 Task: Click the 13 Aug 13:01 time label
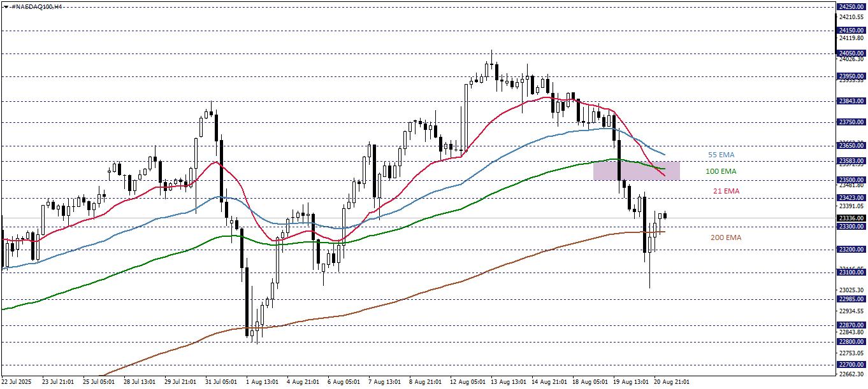click(509, 382)
